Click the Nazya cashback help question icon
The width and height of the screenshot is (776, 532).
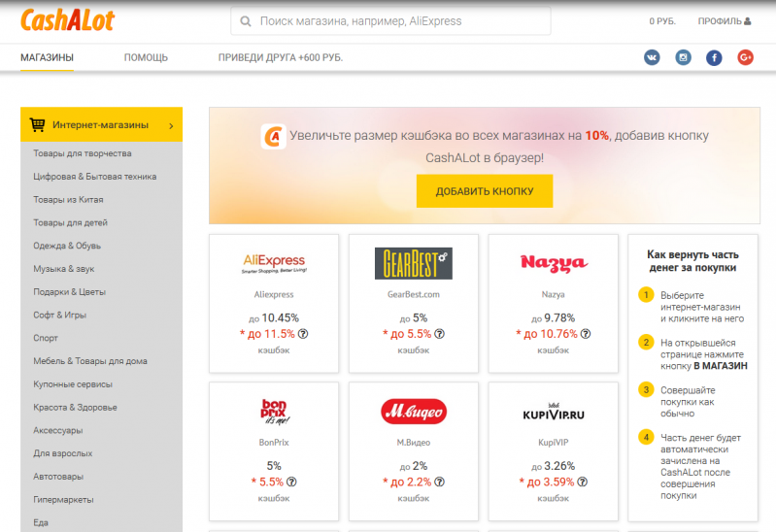586,334
